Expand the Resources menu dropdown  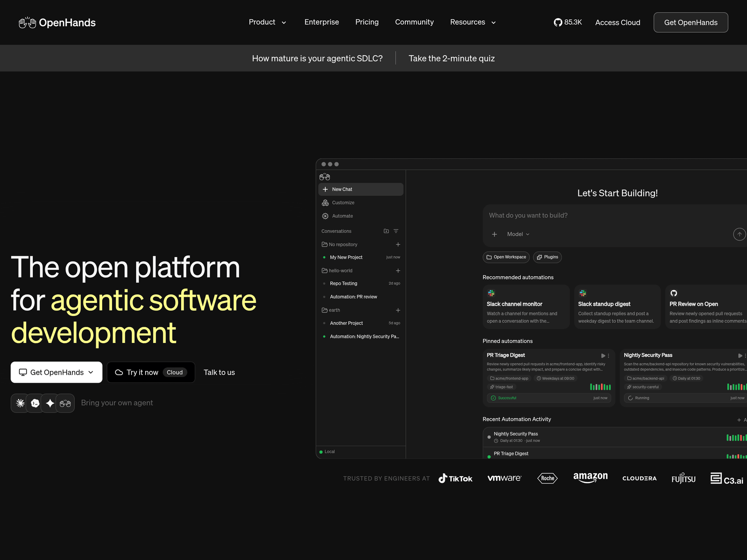pos(473,22)
